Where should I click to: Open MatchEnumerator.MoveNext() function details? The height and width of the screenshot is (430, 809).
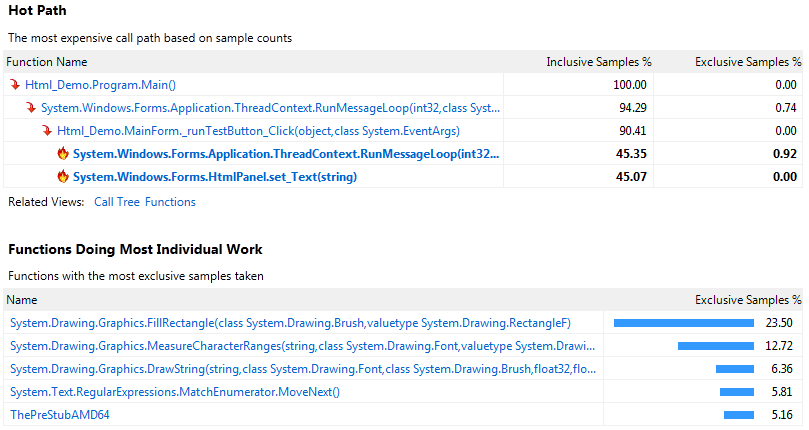175,392
